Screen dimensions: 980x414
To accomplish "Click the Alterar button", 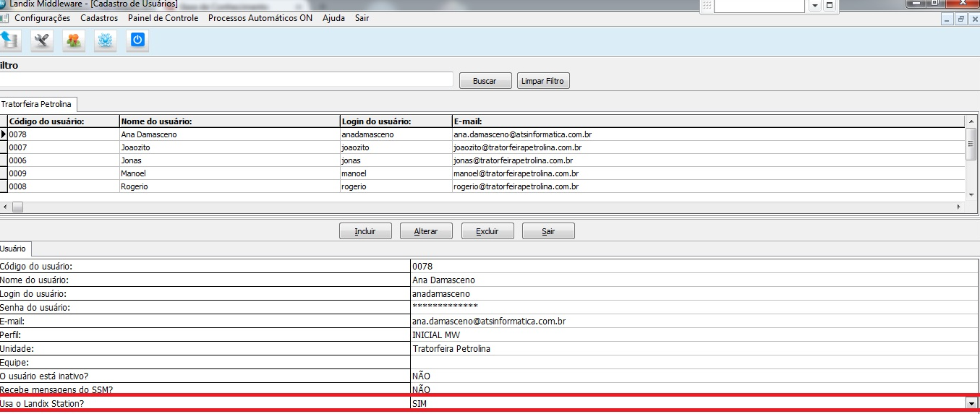I will [x=426, y=231].
